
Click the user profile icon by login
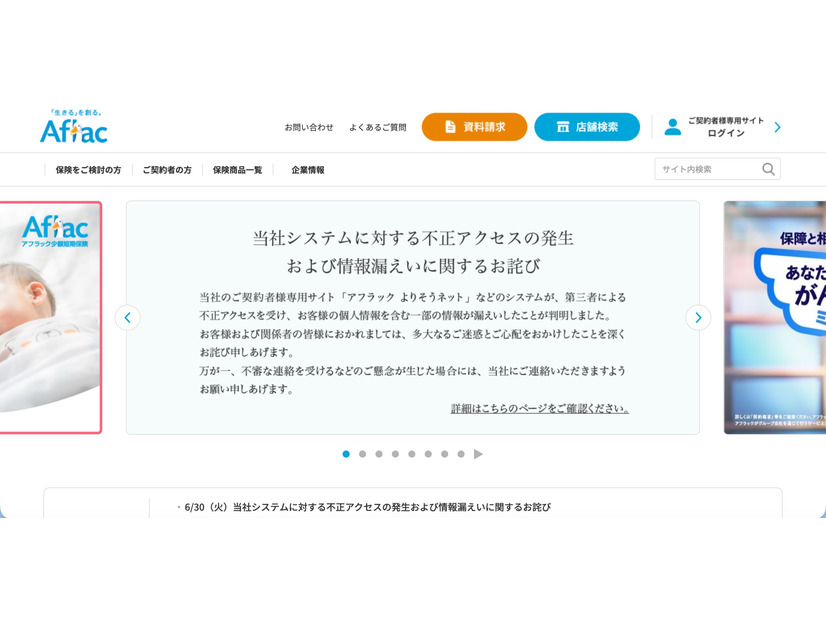(x=672, y=127)
